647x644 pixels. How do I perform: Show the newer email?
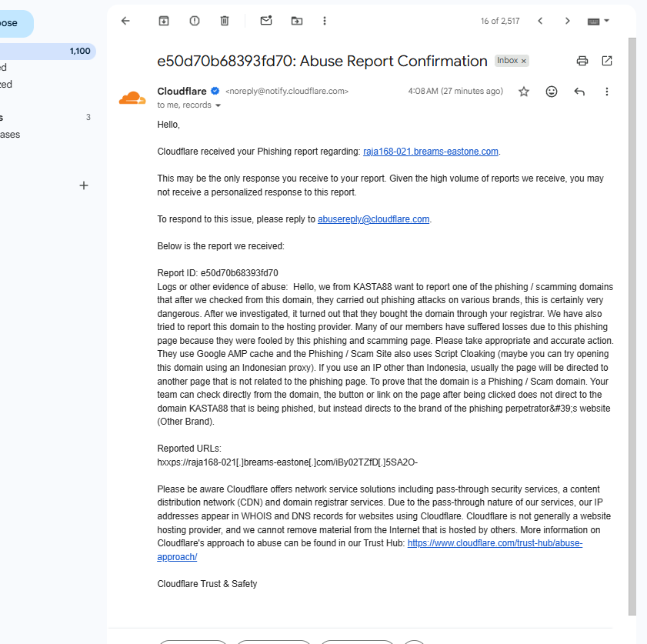[x=540, y=21]
